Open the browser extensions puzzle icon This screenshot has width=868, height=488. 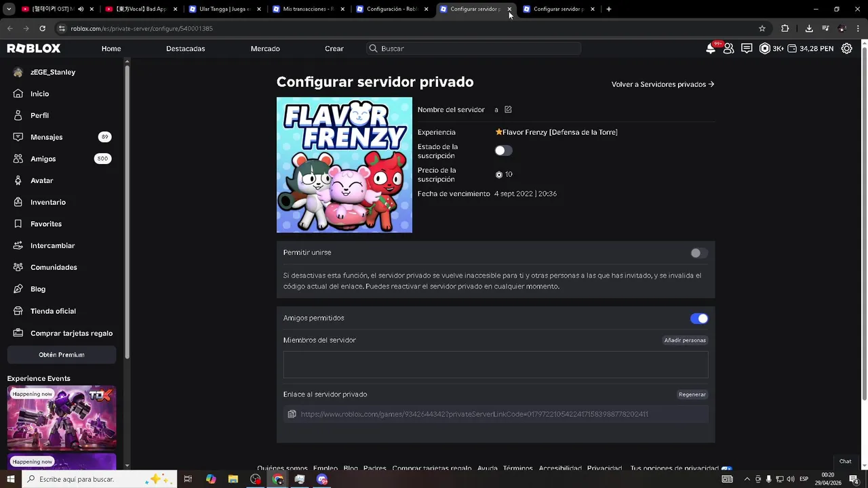pos(785,28)
